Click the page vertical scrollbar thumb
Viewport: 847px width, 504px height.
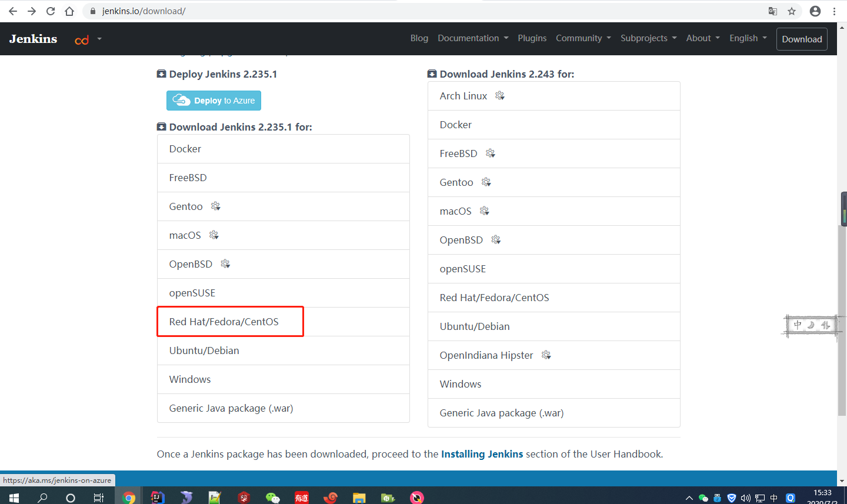pos(842,318)
